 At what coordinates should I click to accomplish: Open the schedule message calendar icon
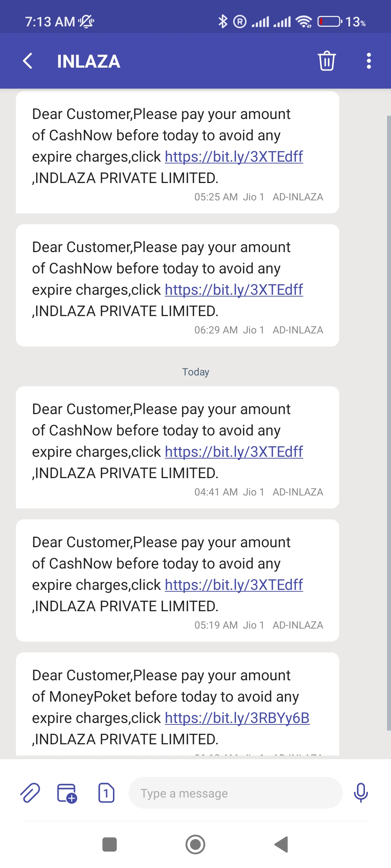67,793
